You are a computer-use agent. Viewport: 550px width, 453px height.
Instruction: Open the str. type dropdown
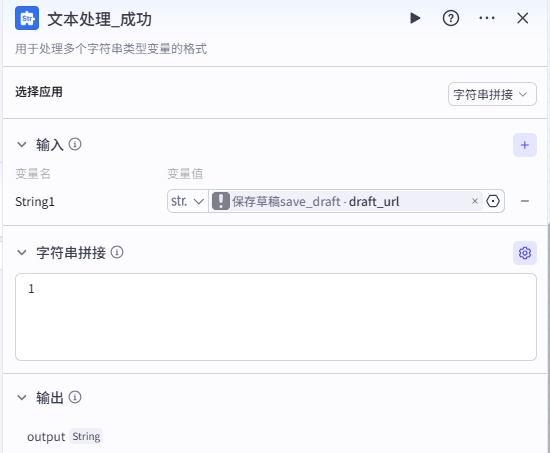pos(188,201)
